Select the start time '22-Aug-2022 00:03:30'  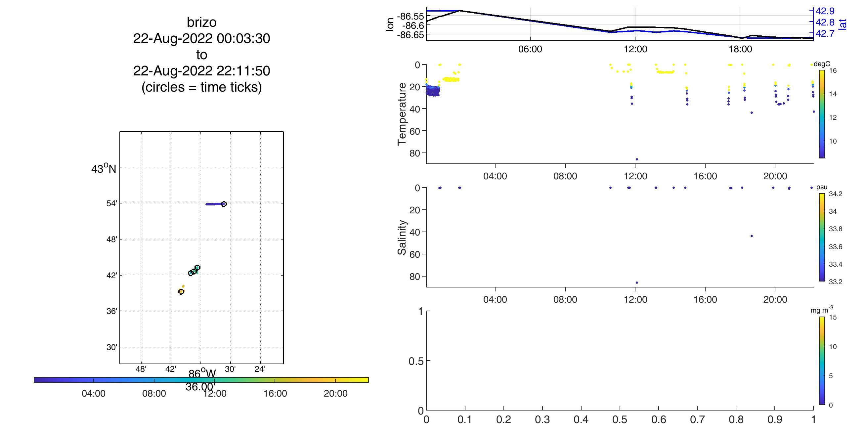click(201, 38)
